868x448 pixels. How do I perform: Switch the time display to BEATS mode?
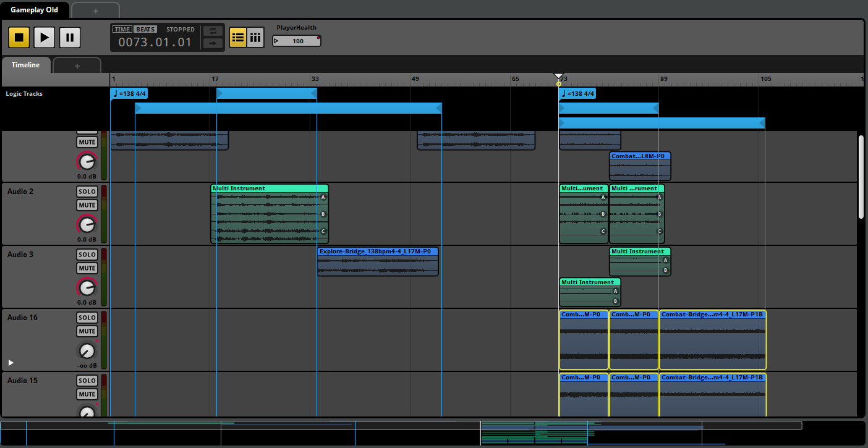click(x=146, y=29)
